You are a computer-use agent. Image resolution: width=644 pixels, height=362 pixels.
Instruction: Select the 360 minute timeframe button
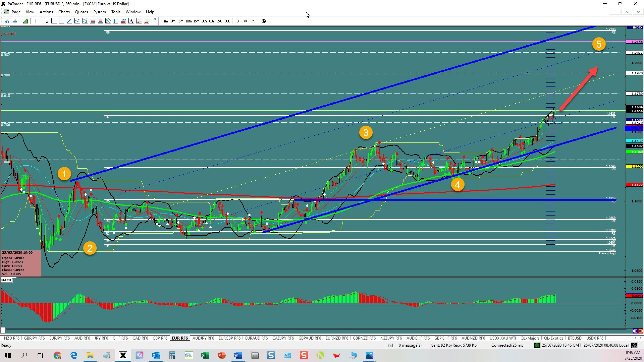[x=227, y=21]
